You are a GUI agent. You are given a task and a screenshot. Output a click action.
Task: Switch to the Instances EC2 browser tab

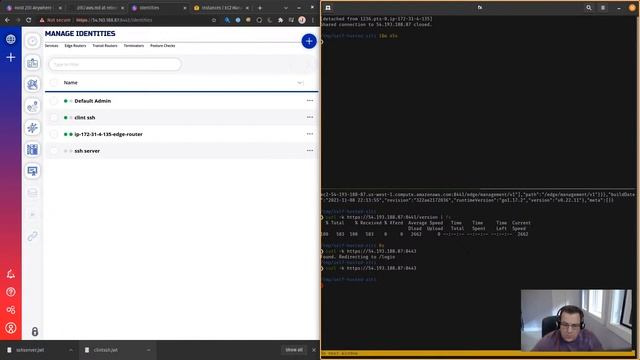click(221, 8)
